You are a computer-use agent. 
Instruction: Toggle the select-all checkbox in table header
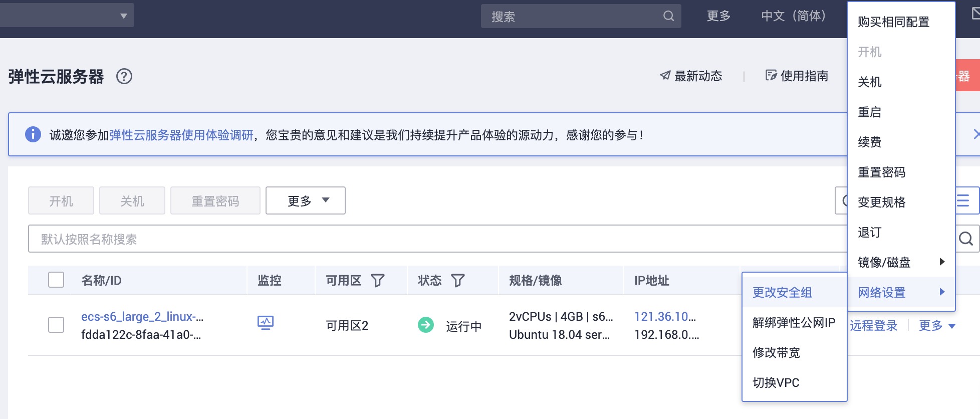click(56, 280)
